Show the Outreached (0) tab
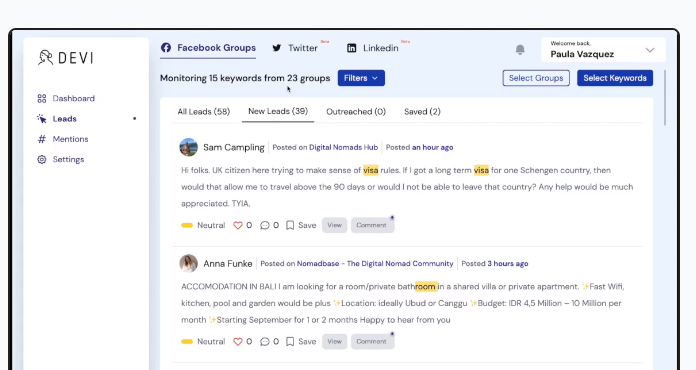Screen dimensions: 696x370 click(356, 112)
